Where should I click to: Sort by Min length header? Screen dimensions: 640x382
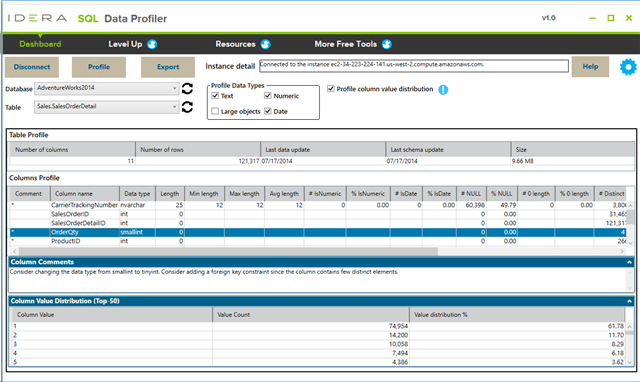coord(204,193)
